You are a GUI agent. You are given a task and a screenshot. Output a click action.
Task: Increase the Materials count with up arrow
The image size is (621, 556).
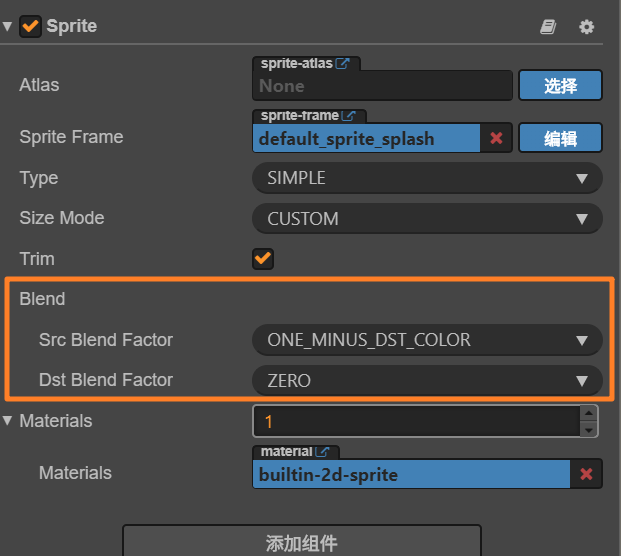(589, 413)
